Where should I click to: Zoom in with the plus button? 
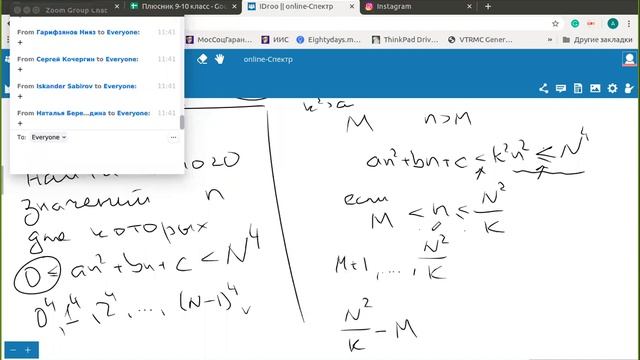pos(28,350)
